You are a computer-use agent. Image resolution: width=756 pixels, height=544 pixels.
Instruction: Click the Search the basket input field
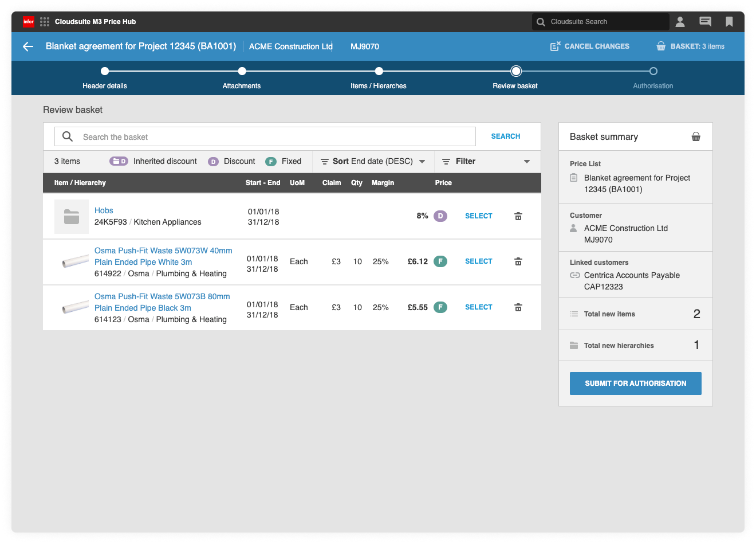coord(265,136)
